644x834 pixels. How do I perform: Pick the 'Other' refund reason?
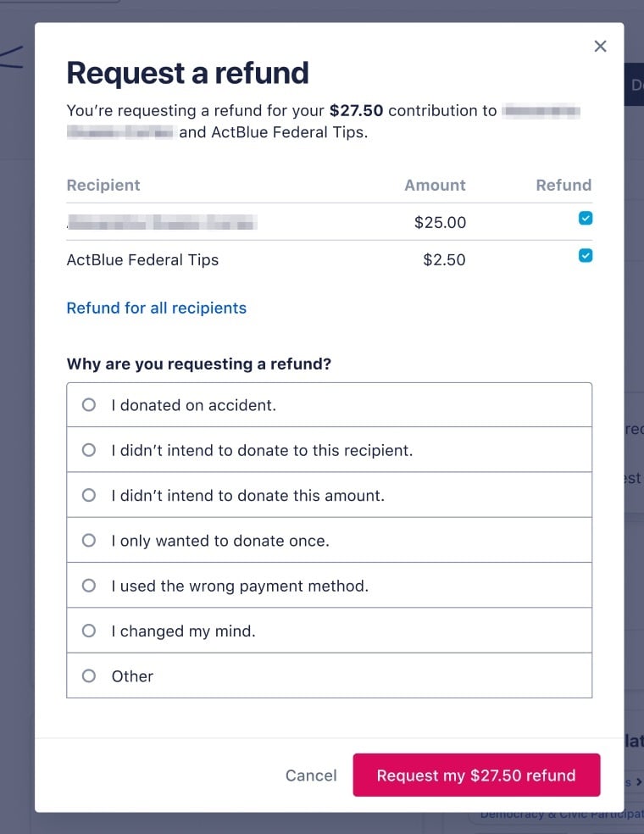(89, 676)
